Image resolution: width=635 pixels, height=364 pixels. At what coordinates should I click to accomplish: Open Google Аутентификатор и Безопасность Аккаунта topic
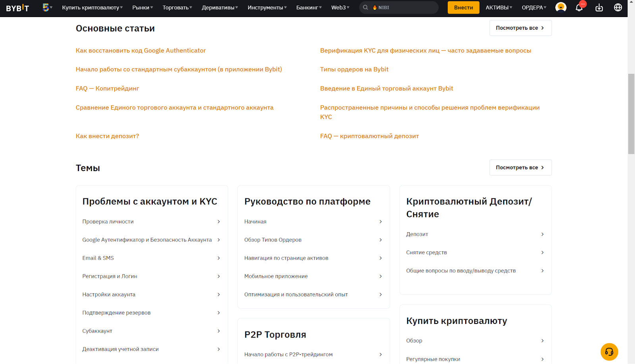pos(147,240)
